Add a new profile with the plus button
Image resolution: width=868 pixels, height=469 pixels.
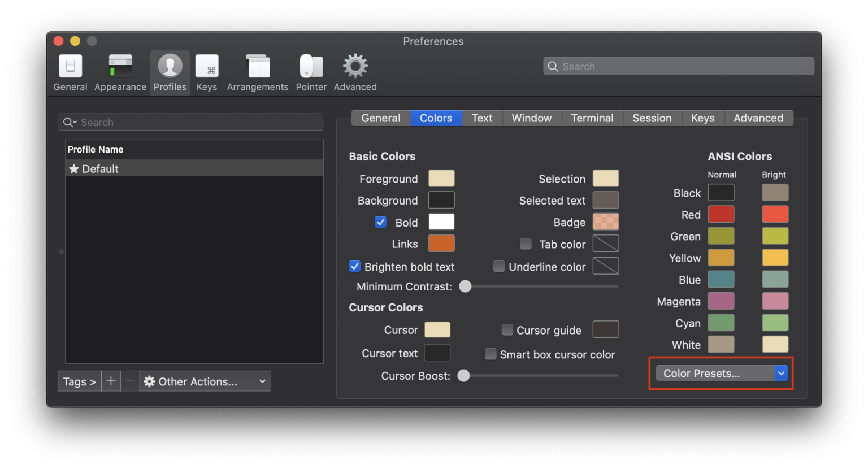pos(111,381)
